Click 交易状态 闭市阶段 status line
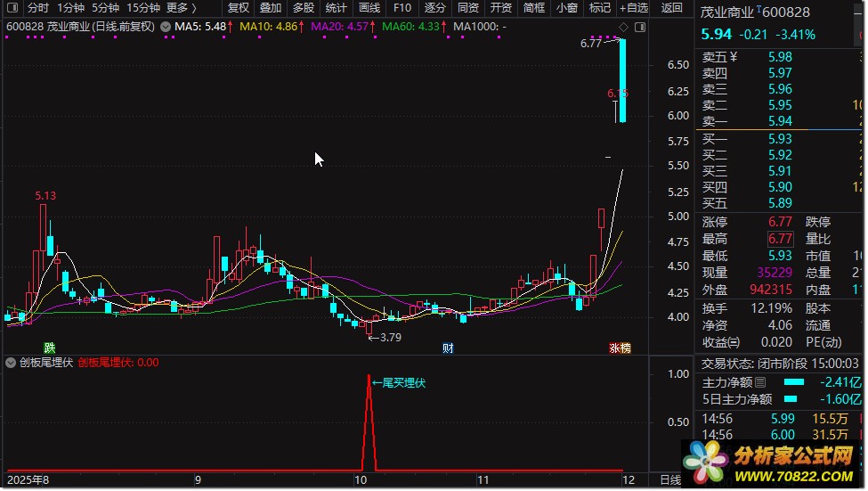 (x=780, y=364)
